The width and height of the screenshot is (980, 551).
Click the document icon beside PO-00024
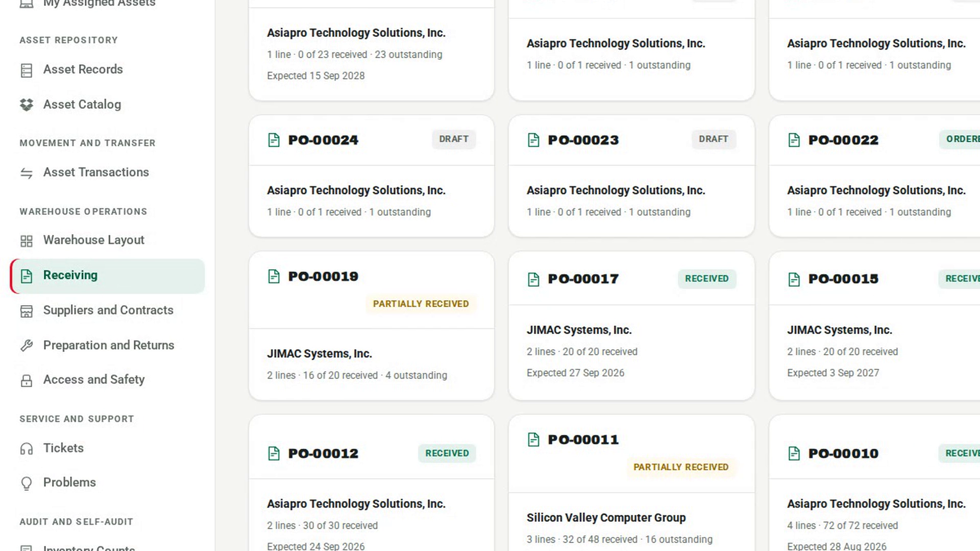(274, 140)
